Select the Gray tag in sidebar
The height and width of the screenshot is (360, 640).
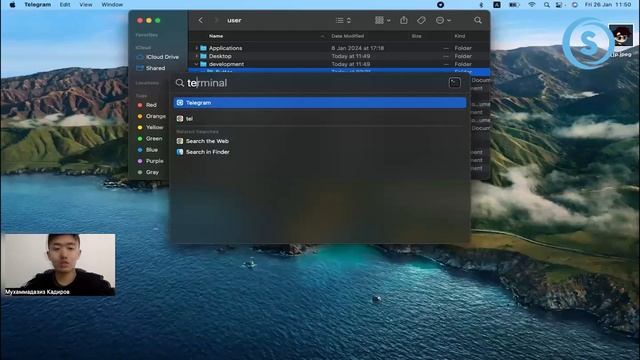[148, 172]
